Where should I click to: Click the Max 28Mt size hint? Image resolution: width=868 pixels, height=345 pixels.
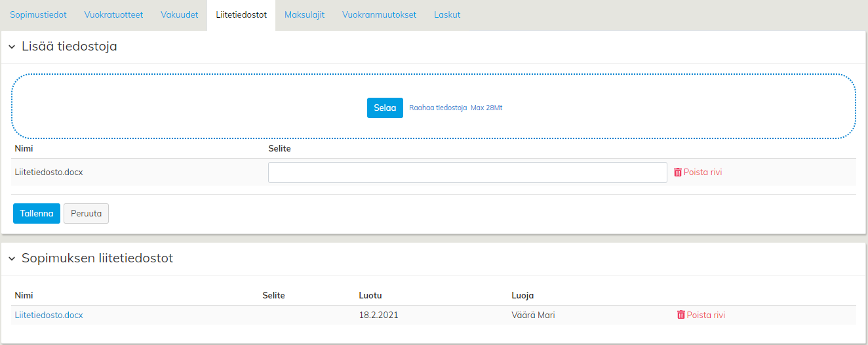(486, 108)
